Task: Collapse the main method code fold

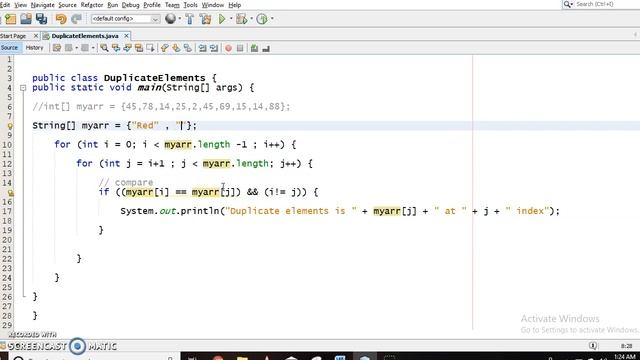Action: [23, 88]
